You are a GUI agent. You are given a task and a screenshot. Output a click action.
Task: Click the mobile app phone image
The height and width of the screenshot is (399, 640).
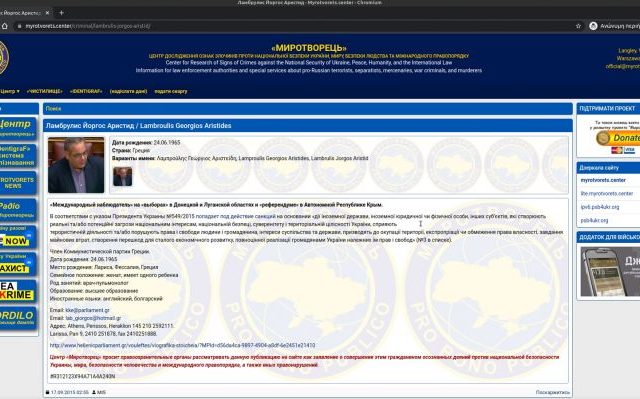(x=610, y=272)
